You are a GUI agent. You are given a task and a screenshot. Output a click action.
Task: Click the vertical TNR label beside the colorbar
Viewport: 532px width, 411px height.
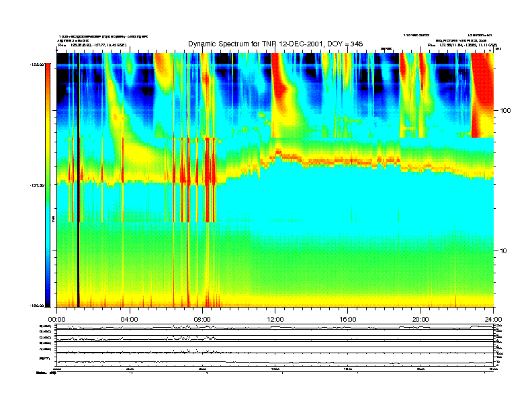[x=53, y=219]
